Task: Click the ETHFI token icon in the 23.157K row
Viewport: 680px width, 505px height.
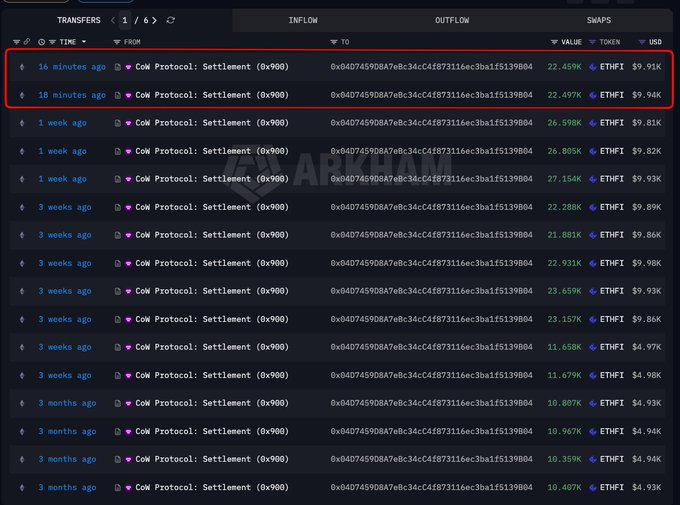Action: click(x=593, y=319)
